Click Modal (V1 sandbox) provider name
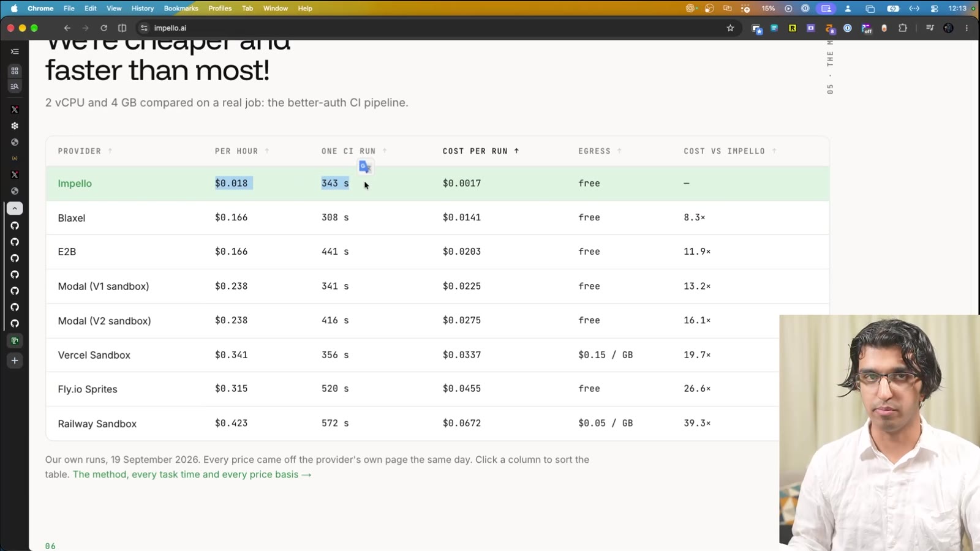Screen dimensions: 980x551 click(x=104, y=287)
